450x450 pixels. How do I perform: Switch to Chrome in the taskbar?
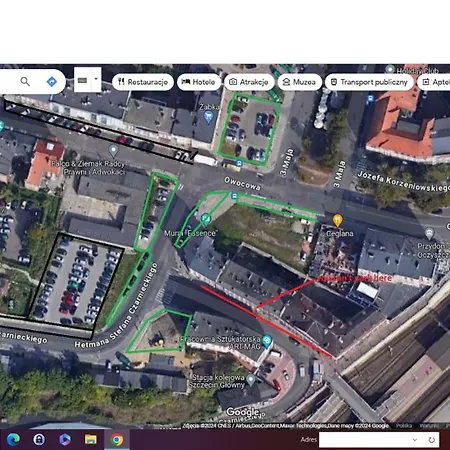click(116, 440)
